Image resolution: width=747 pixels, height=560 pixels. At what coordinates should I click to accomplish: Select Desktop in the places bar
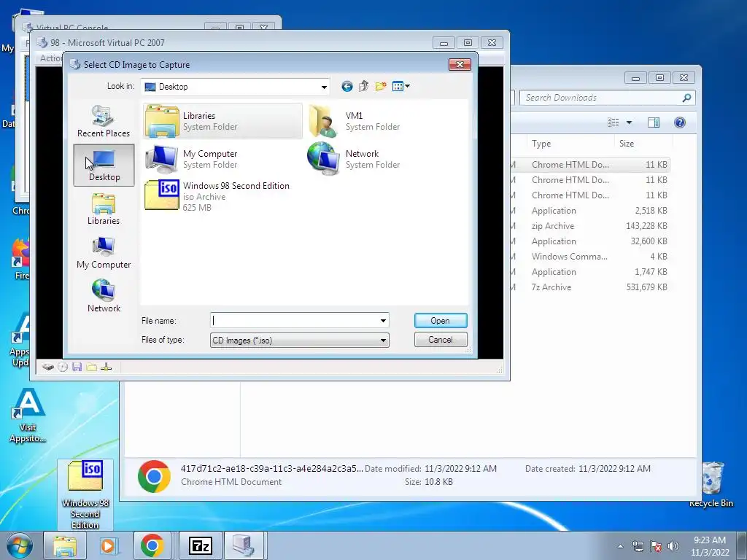click(x=104, y=166)
